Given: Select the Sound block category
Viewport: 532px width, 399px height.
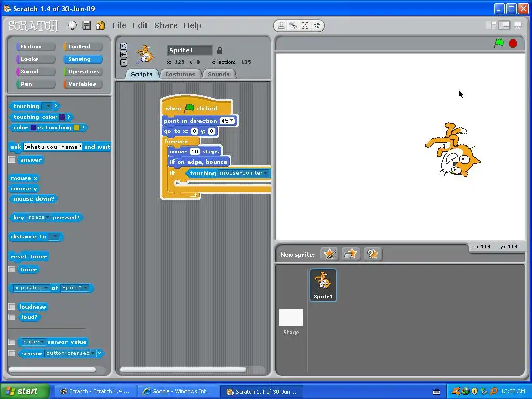Looking at the screenshot, I should [x=35, y=72].
